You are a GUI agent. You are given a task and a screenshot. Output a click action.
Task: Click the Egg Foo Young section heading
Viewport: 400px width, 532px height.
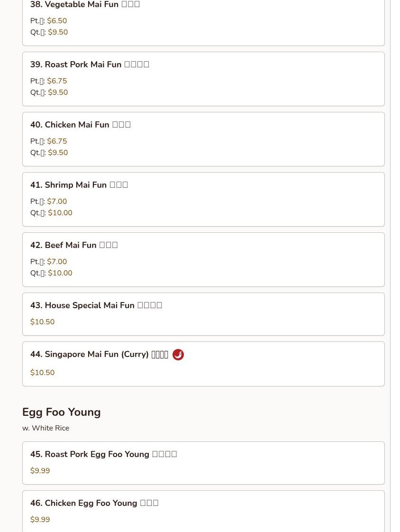(x=62, y=412)
